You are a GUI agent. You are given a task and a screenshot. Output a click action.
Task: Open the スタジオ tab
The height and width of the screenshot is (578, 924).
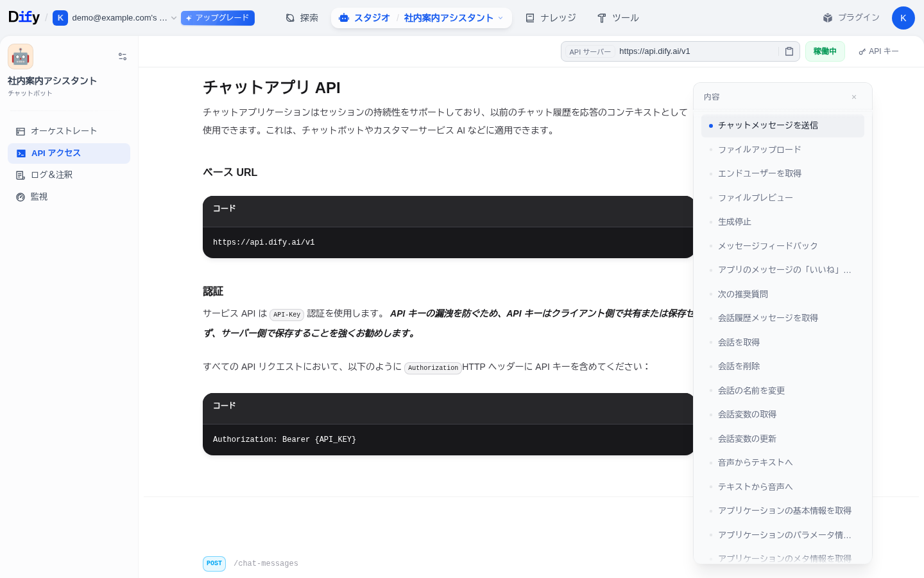click(x=364, y=18)
